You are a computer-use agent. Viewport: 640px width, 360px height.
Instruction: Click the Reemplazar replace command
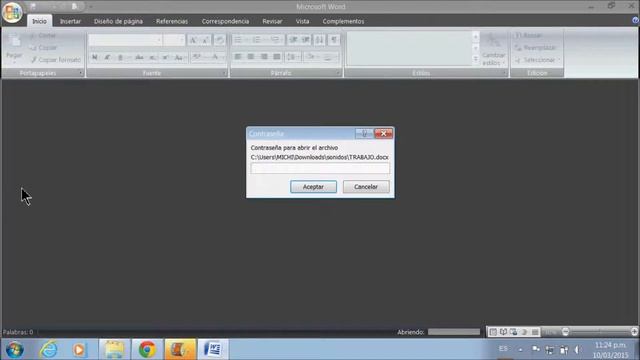point(536,48)
